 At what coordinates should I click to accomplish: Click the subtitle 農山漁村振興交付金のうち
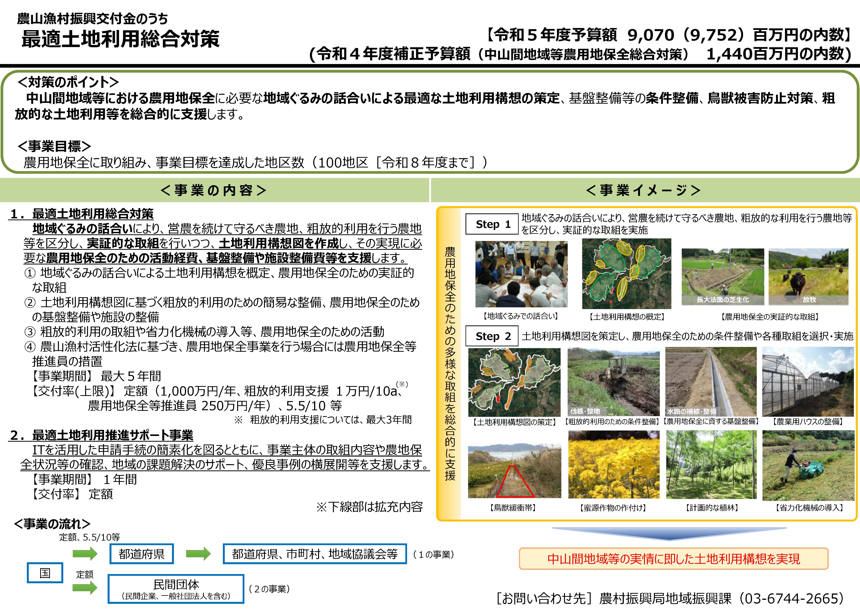(x=93, y=18)
